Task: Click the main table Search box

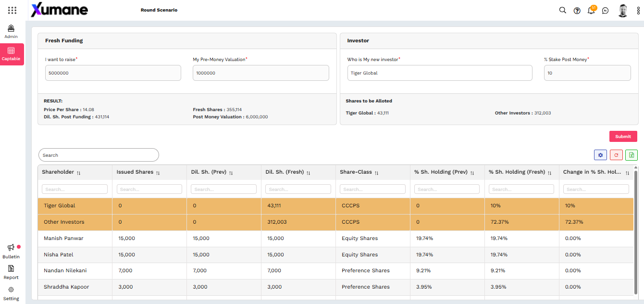Action: point(99,155)
